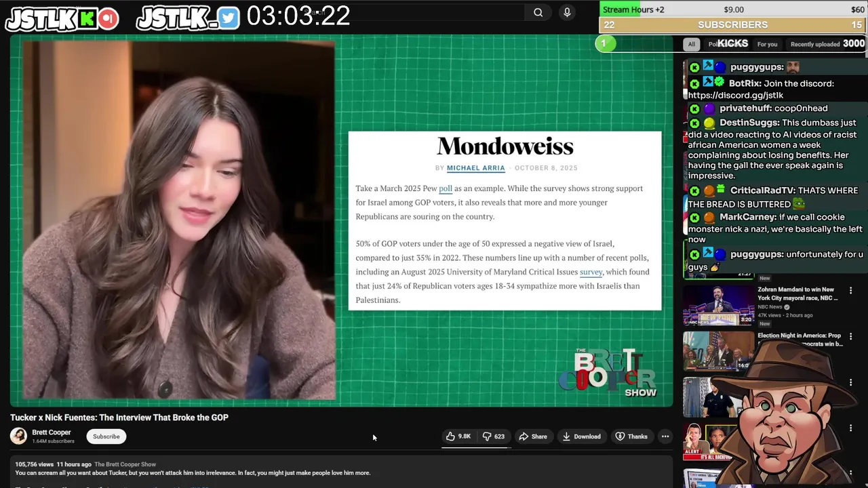Viewport: 868px width, 488px height.
Task: Like the video showing 9.8K likes
Action: pyautogui.click(x=459, y=436)
